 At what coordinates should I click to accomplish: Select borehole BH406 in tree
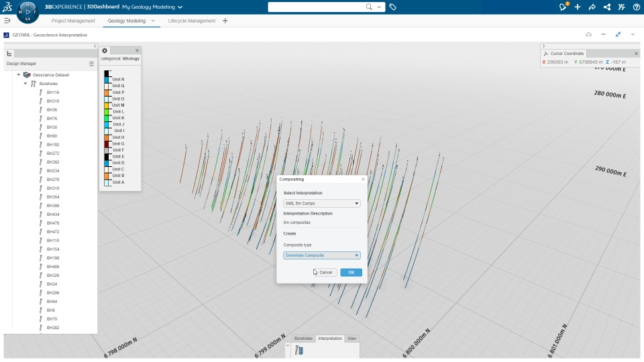click(x=53, y=267)
